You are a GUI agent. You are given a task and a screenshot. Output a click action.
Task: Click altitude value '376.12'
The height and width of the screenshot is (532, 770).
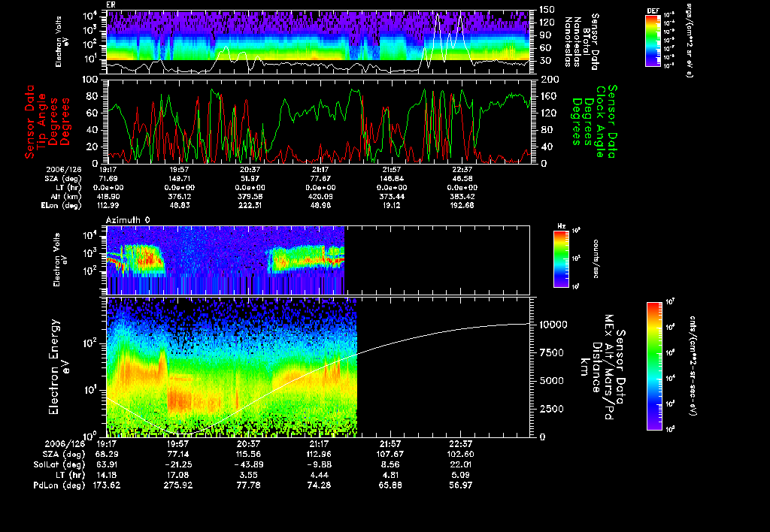click(179, 196)
